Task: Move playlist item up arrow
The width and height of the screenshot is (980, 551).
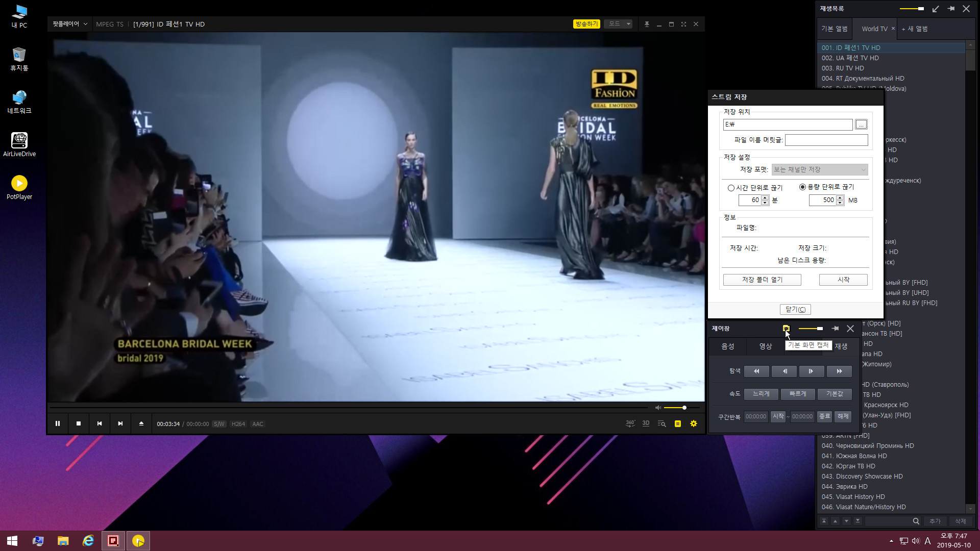Action: pyautogui.click(x=835, y=521)
